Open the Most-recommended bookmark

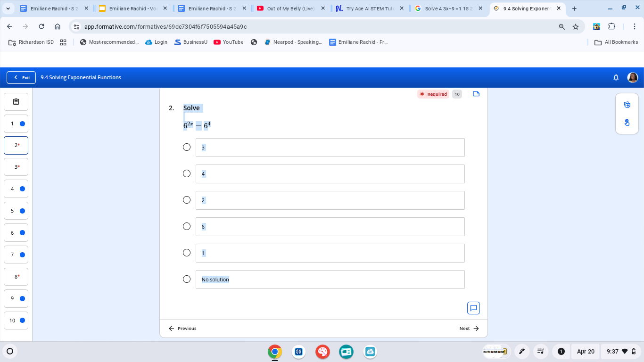[x=109, y=42]
